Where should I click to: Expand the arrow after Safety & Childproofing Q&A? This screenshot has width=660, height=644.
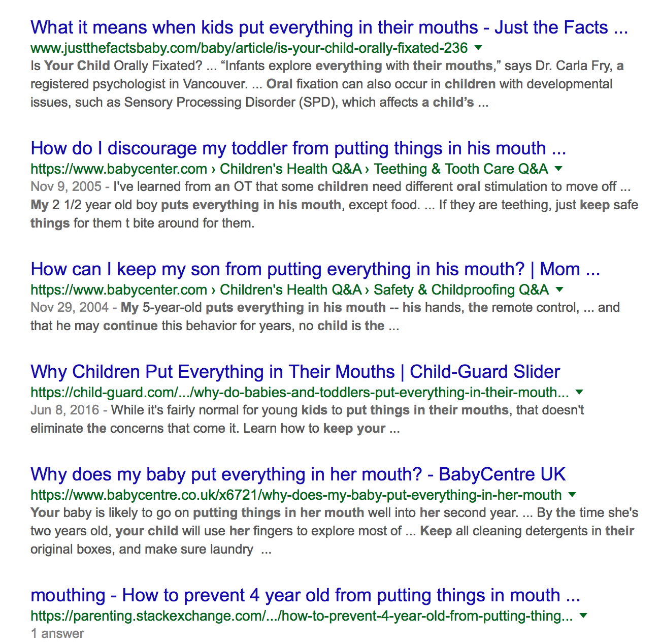(559, 289)
